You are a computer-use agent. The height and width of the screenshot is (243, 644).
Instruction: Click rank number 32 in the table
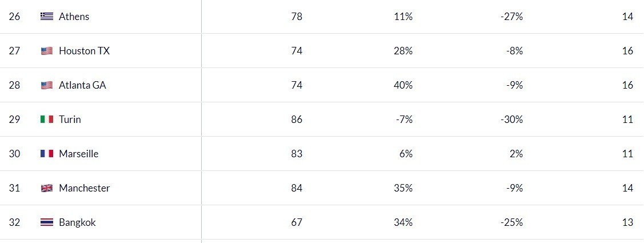(15, 222)
